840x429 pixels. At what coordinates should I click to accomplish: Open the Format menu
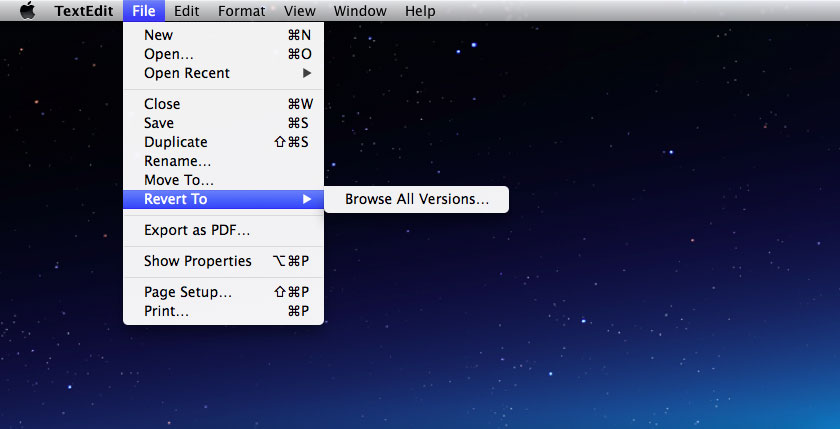[x=241, y=11]
